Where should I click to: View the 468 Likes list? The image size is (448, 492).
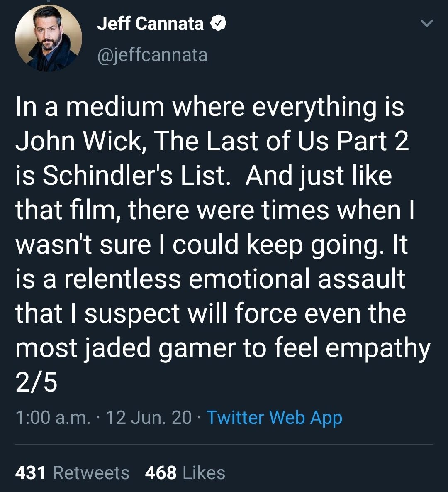click(185, 472)
